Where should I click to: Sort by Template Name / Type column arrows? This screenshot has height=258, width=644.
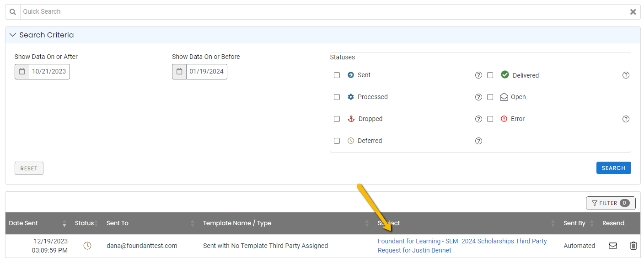(367, 223)
